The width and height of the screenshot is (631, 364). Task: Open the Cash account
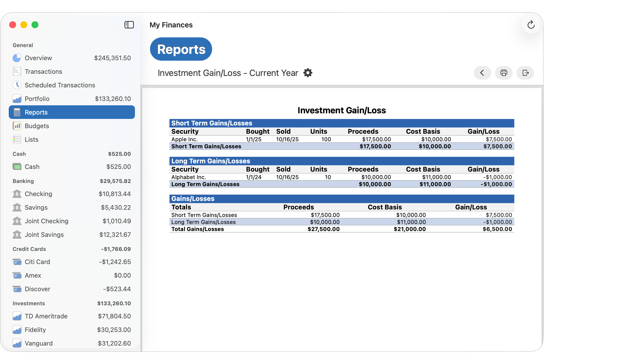click(x=32, y=166)
